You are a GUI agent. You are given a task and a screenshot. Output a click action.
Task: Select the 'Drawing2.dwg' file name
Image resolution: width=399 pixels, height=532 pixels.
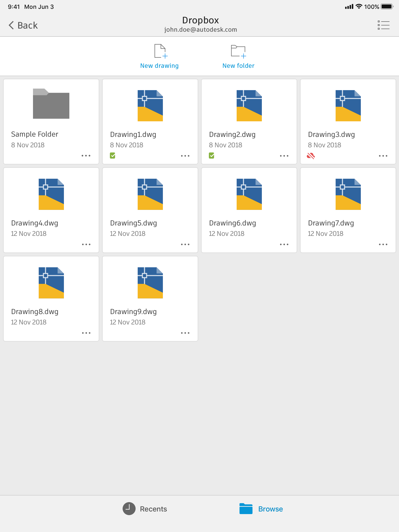(x=232, y=135)
